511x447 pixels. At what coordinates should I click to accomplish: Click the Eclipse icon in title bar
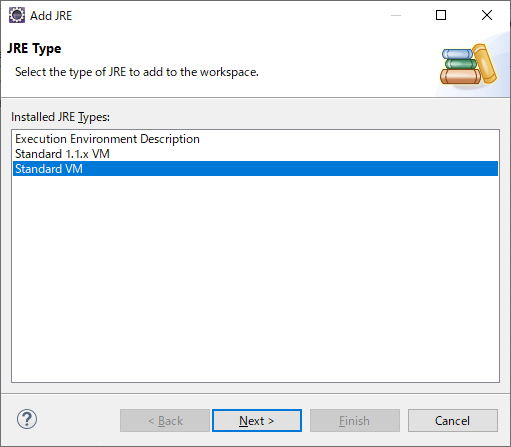pos(17,15)
